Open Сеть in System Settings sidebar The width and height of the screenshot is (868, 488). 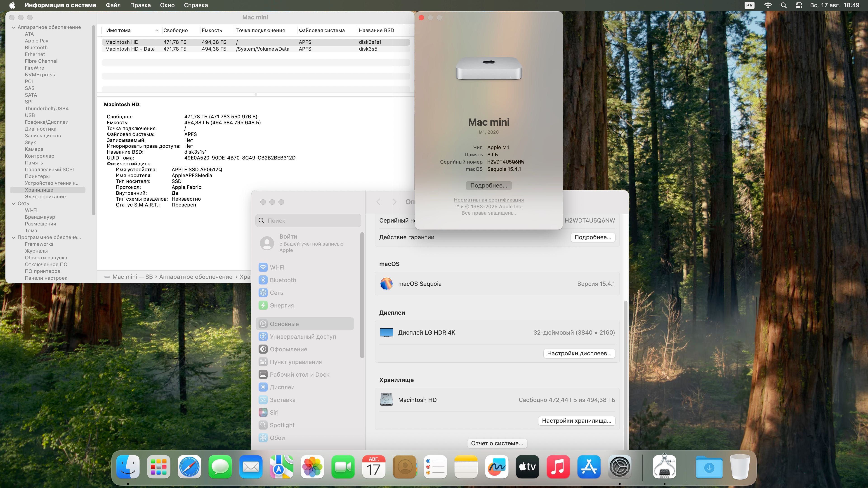(271, 293)
